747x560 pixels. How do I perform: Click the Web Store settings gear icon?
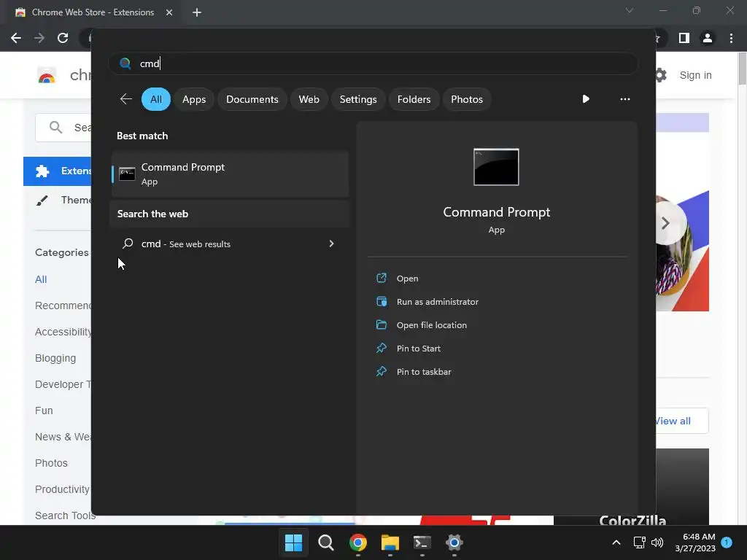[x=660, y=75]
